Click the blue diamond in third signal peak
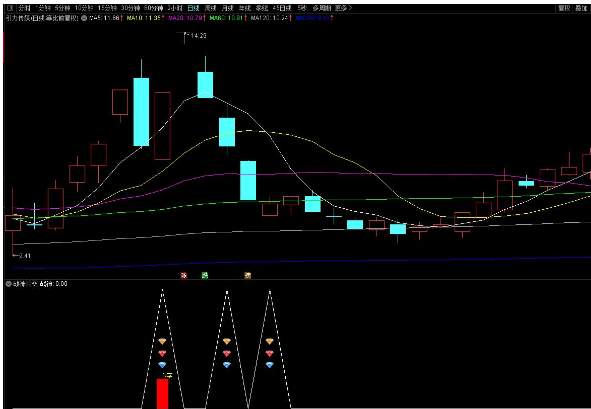Screen dimensions: 591x409 269,365
